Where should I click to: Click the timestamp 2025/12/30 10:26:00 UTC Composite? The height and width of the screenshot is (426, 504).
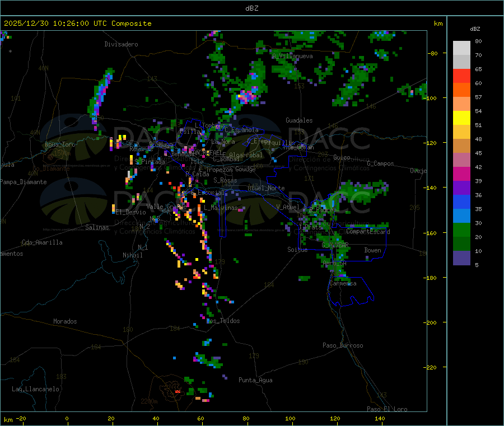point(77,24)
